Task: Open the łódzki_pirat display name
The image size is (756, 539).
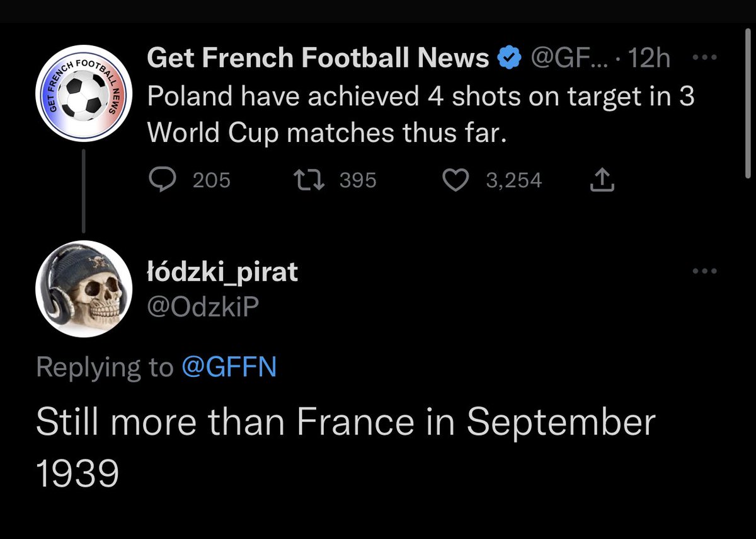Action: [x=222, y=273]
